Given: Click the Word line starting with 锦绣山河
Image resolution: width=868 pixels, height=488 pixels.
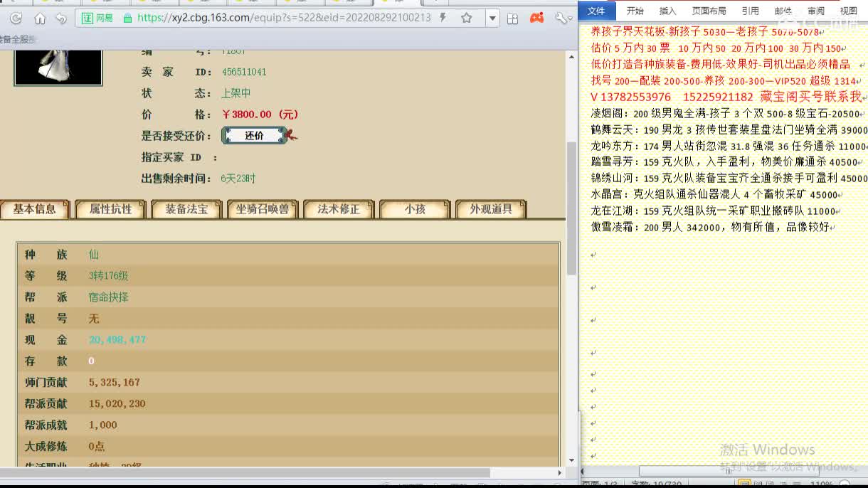Looking at the screenshot, I should (x=729, y=179).
